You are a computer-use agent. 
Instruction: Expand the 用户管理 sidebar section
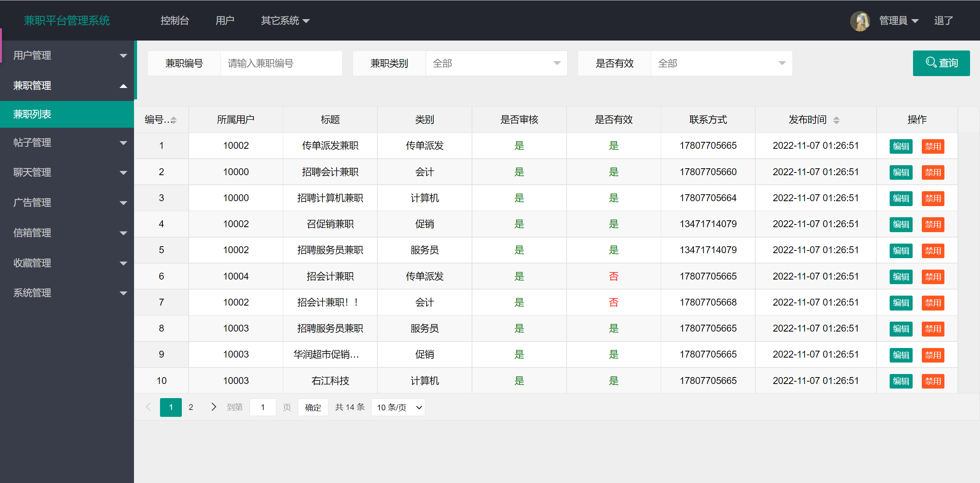coord(123,55)
